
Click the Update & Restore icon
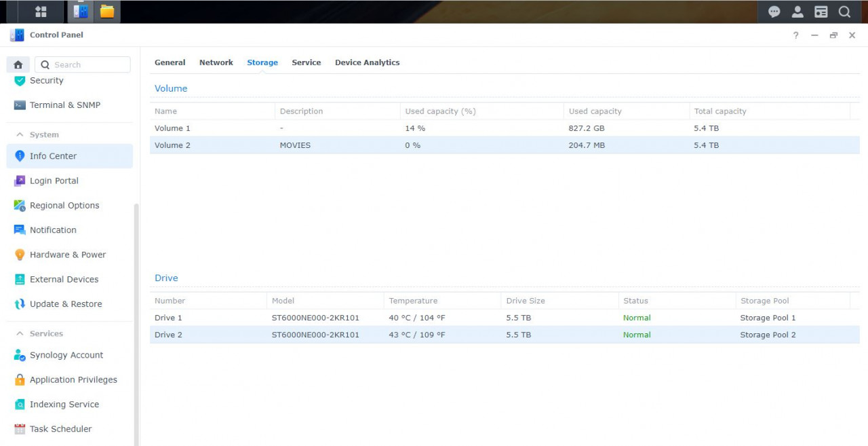point(20,304)
